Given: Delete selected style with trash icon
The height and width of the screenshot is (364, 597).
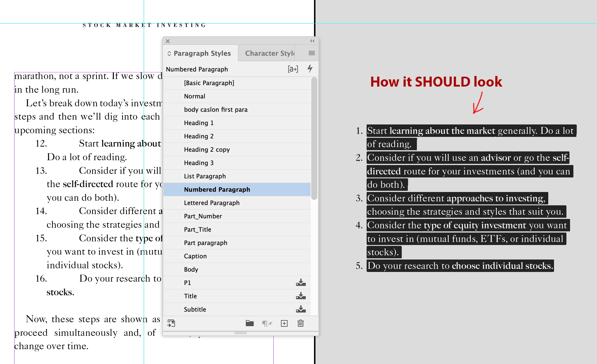Looking at the screenshot, I should [300, 323].
